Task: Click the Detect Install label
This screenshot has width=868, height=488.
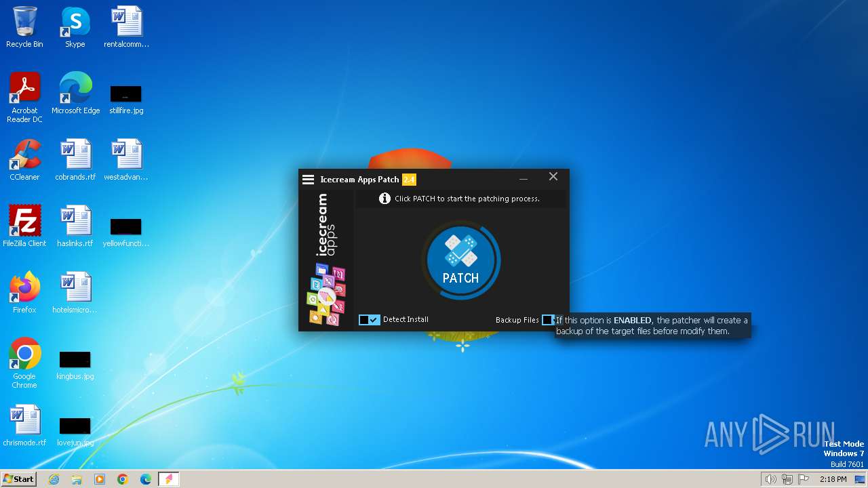Action: [406, 319]
